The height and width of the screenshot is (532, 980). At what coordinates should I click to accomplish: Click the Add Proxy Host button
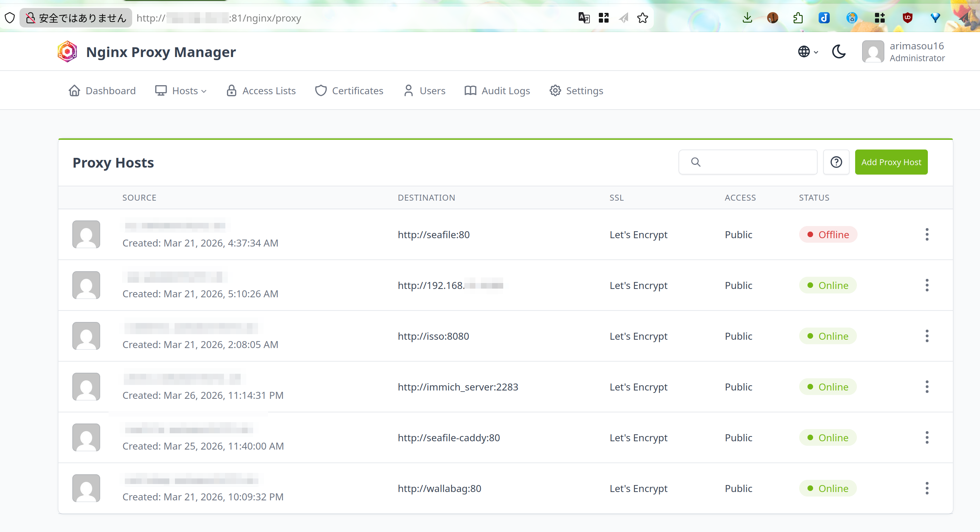[x=891, y=162]
